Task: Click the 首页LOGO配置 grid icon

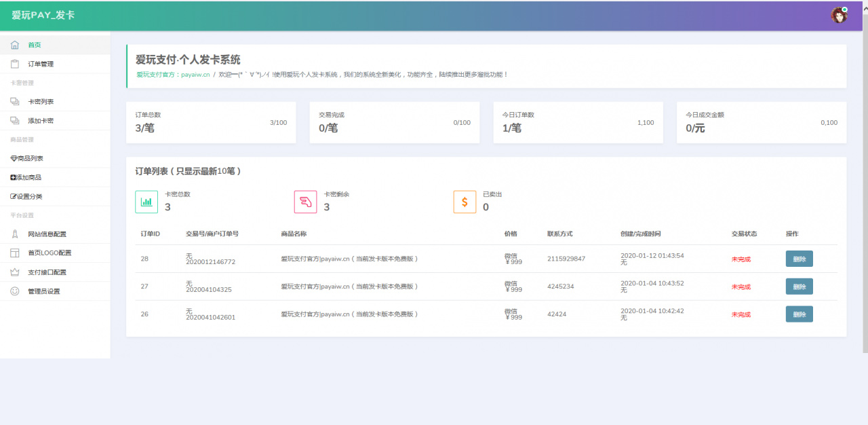Action: click(x=14, y=253)
